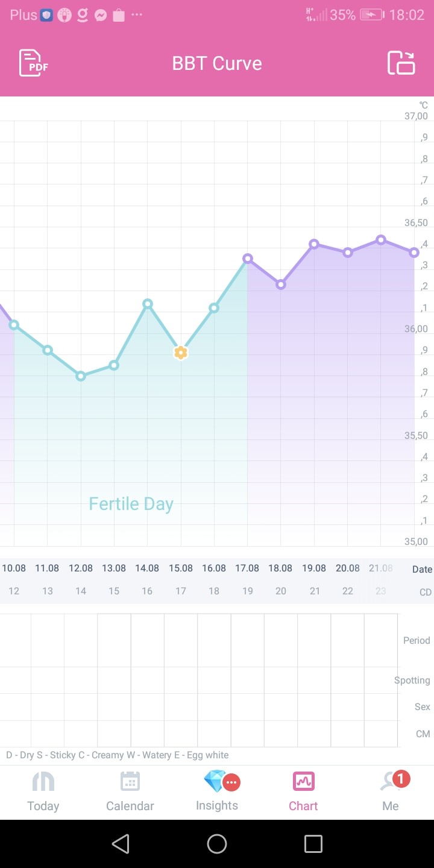Export the chart using PDF icon
Image resolution: width=434 pixels, height=868 pixels.
click(34, 63)
